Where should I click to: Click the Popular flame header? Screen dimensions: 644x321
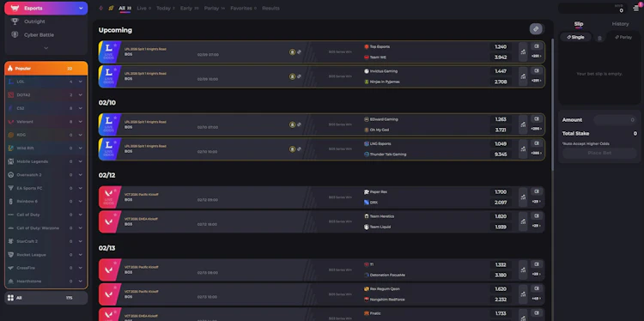point(46,68)
